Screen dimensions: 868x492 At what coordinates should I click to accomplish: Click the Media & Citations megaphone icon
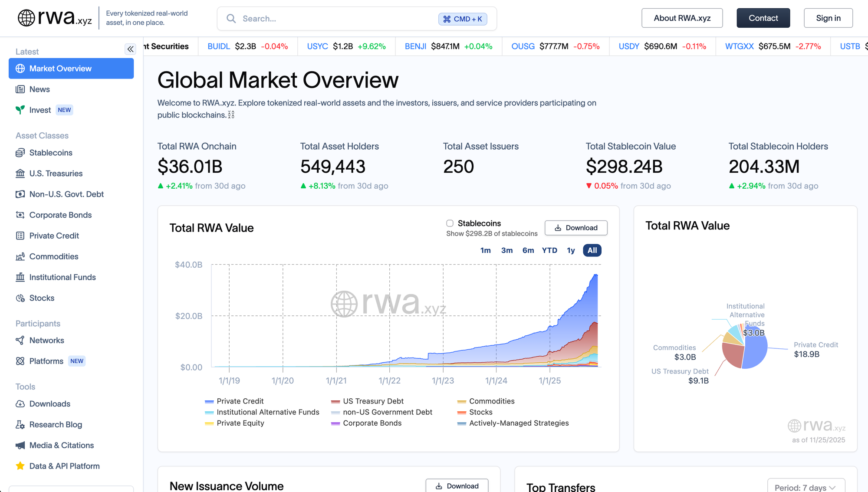pyautogui.click(x=20, y=446)
